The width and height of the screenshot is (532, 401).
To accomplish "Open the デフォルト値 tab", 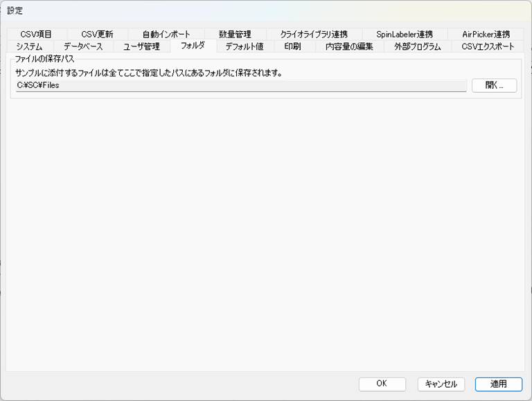I will [x=245, y=46].
